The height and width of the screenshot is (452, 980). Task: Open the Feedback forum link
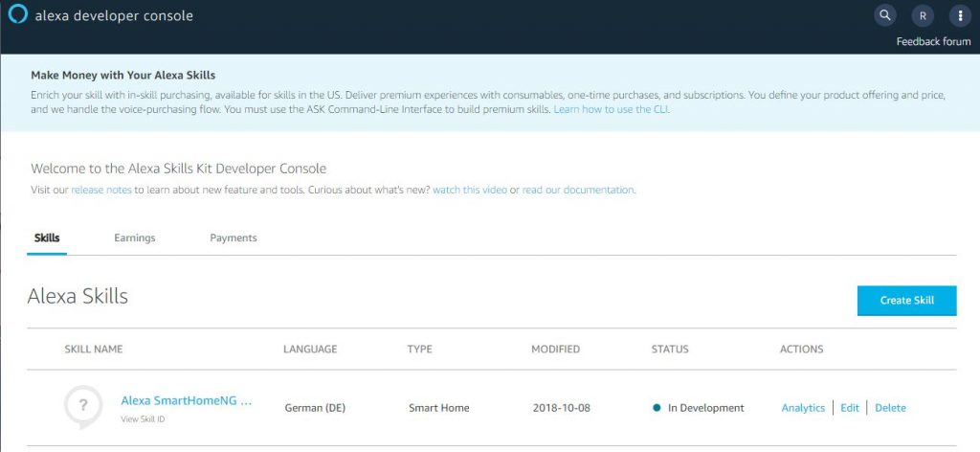click(933, 42)
